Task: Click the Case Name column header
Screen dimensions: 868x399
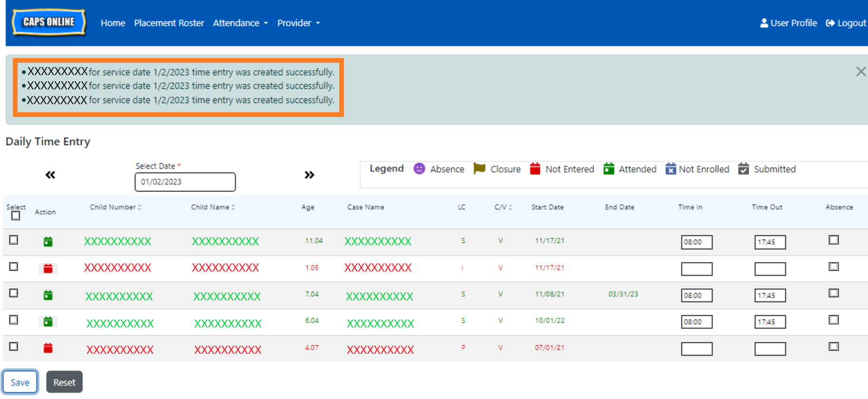Action: coord(366,207)
